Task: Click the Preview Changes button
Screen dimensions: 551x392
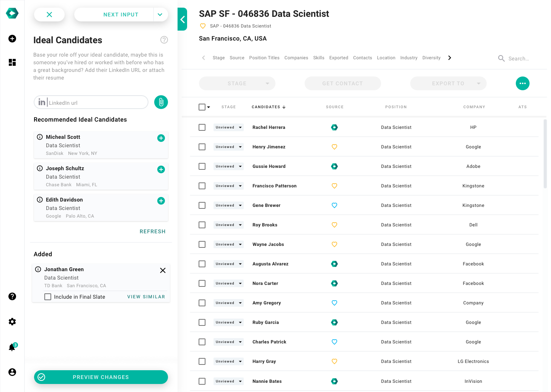Action: coord(101,377)
